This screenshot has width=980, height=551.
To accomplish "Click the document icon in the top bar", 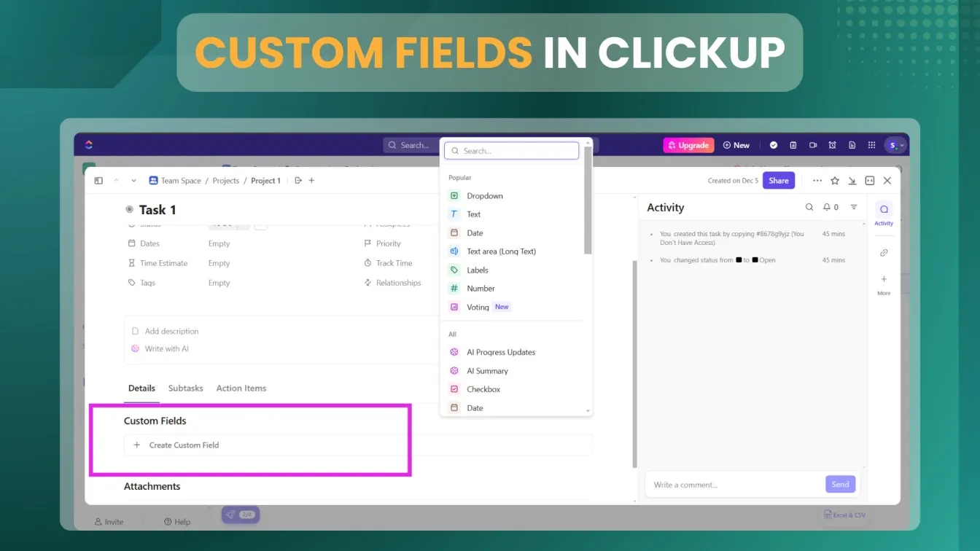I will (x=852, y=145).
